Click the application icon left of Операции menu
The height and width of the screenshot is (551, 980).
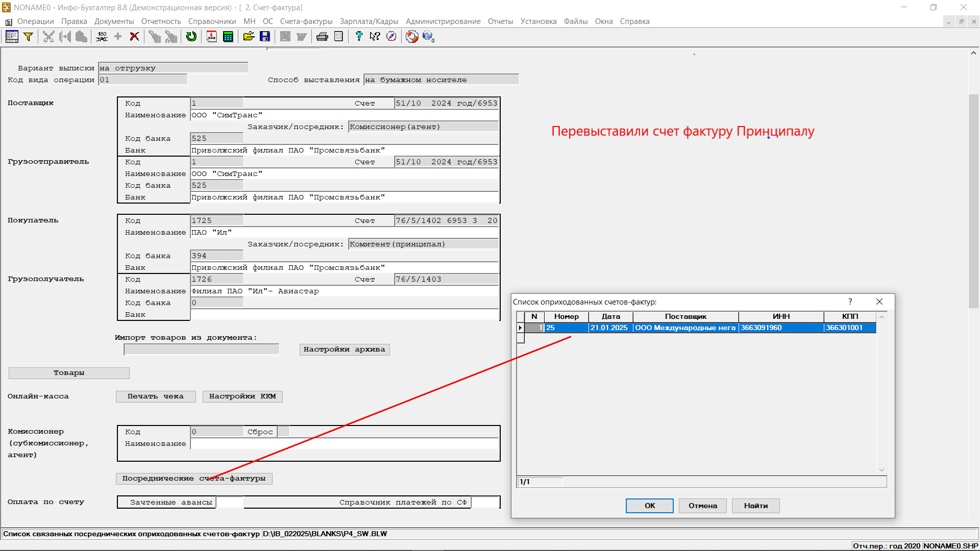[9, 21]
